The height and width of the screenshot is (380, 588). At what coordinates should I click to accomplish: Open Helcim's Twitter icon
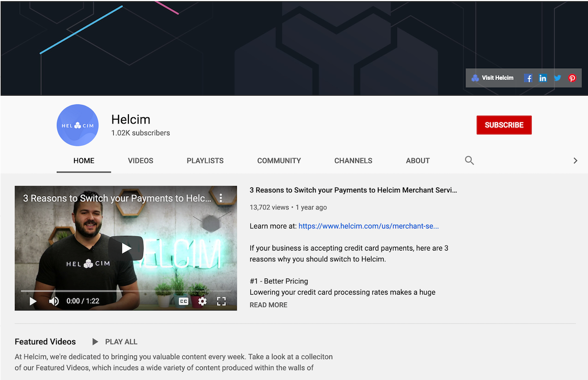coord(558,78)
